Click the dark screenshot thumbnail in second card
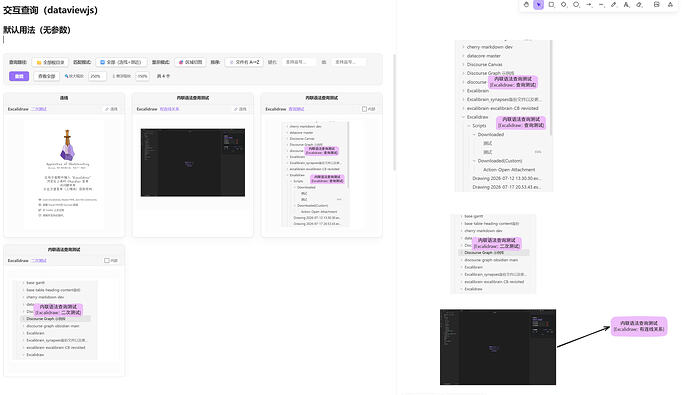 point(193,162)
